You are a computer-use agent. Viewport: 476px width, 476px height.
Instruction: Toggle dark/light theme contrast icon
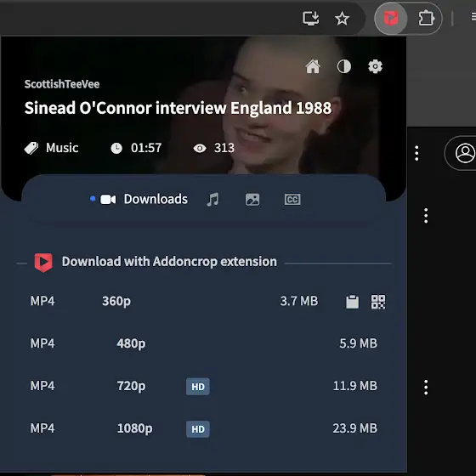coord(344,66)
